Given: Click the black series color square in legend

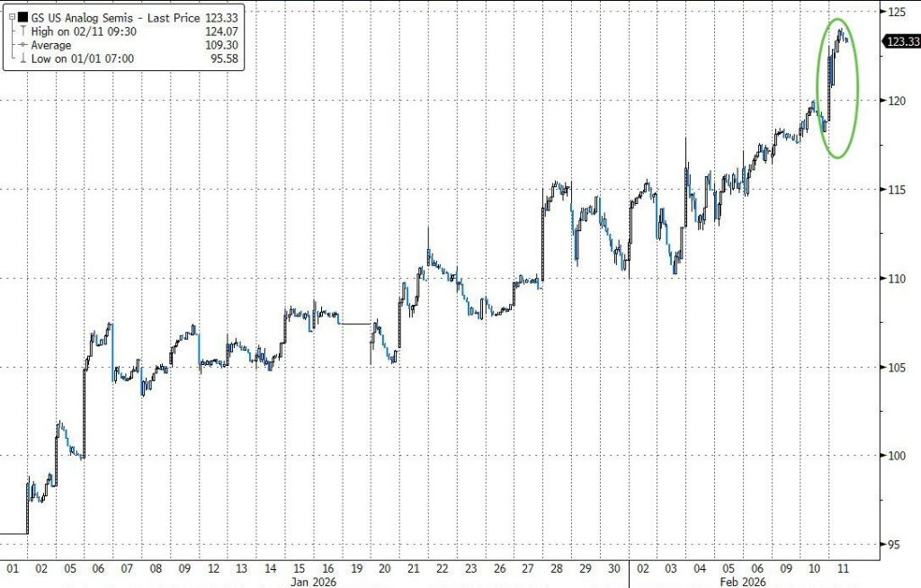Looking at the screenshot, I should coord(23,16).
